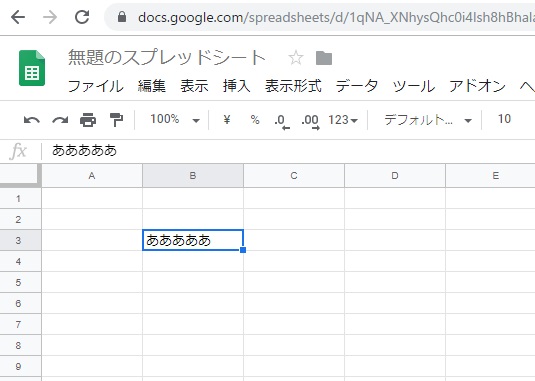Open the 挿入 menu
Image resolution: width=535 pixels, height=381 pixels.
point(236,86)
